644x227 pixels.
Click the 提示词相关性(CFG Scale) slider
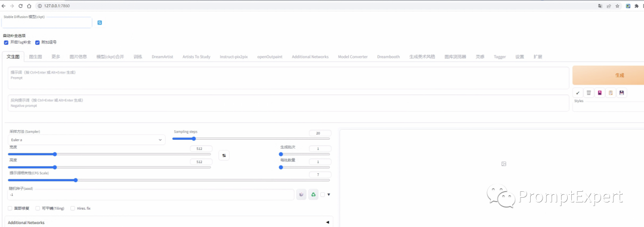(x=169, y=180)
